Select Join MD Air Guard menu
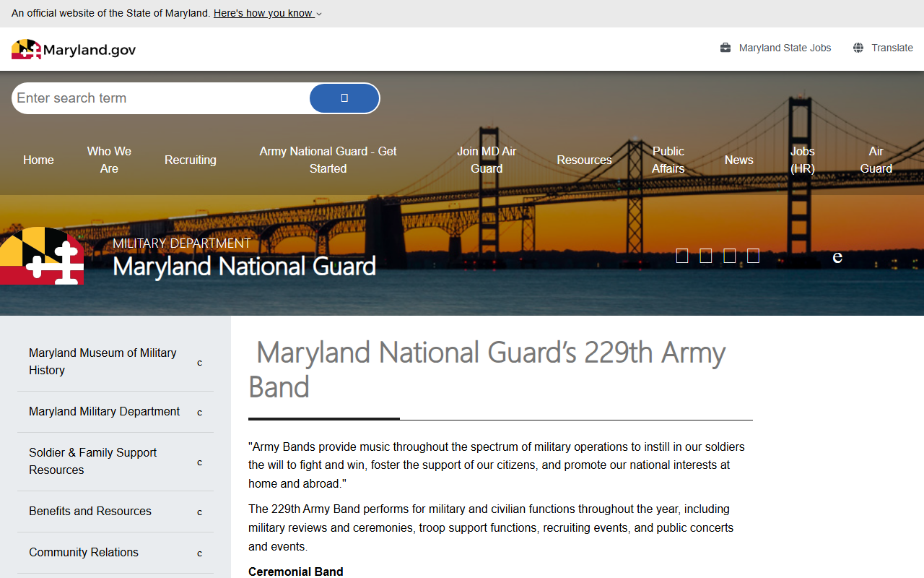924x578 pixels. (x=487, y=160)
